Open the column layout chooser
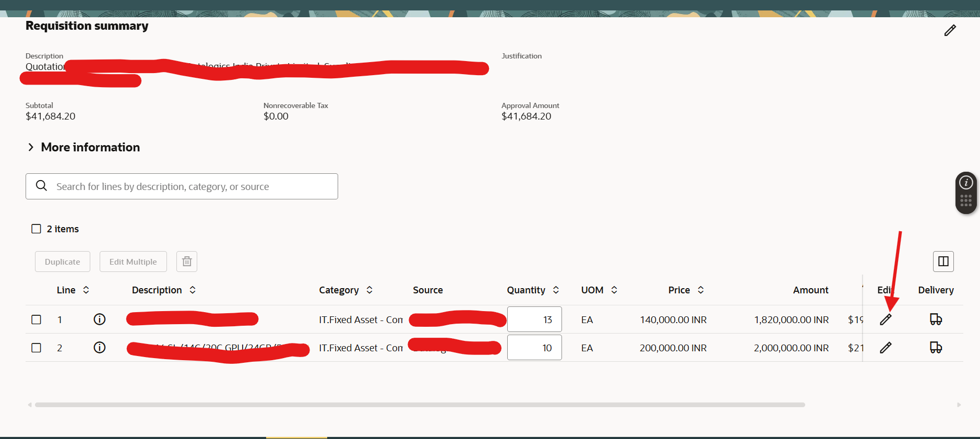The height and width of the screenshot is (439, 980). pos(943,262)
